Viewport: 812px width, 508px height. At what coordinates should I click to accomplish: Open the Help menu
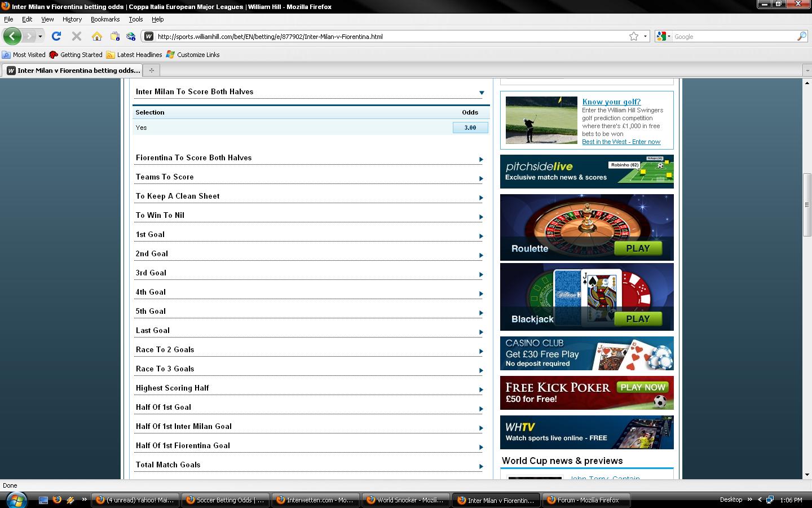(x=157, y=19)
